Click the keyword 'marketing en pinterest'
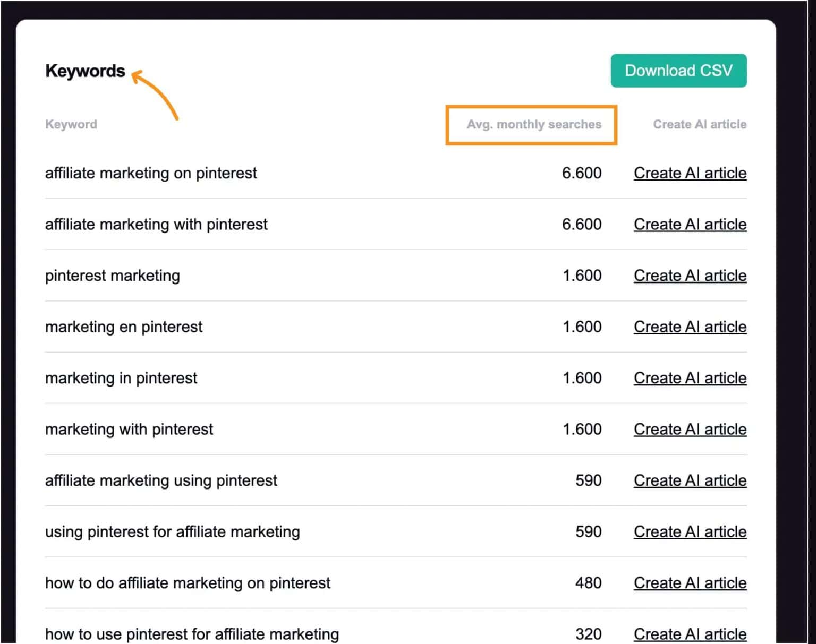816x644 pixels. point(124,327)
